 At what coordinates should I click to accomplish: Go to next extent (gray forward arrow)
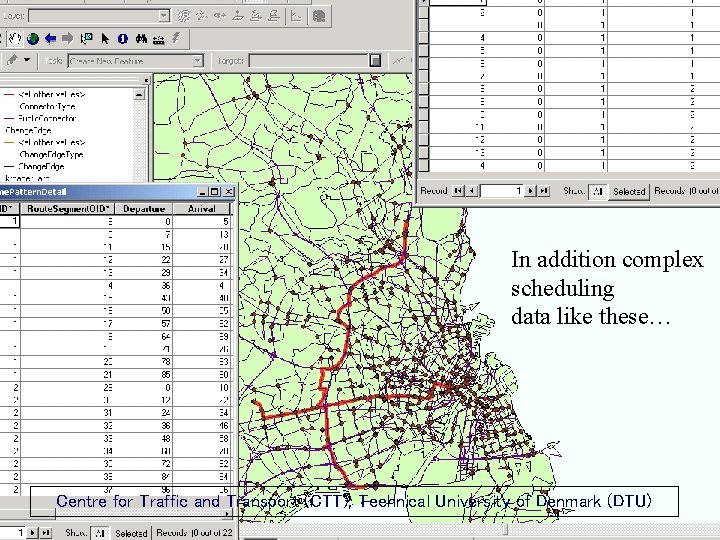68,39
